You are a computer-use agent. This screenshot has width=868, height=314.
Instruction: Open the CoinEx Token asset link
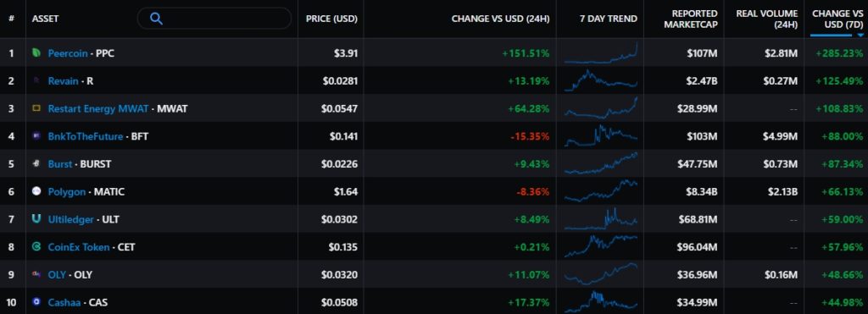(79, 247)
